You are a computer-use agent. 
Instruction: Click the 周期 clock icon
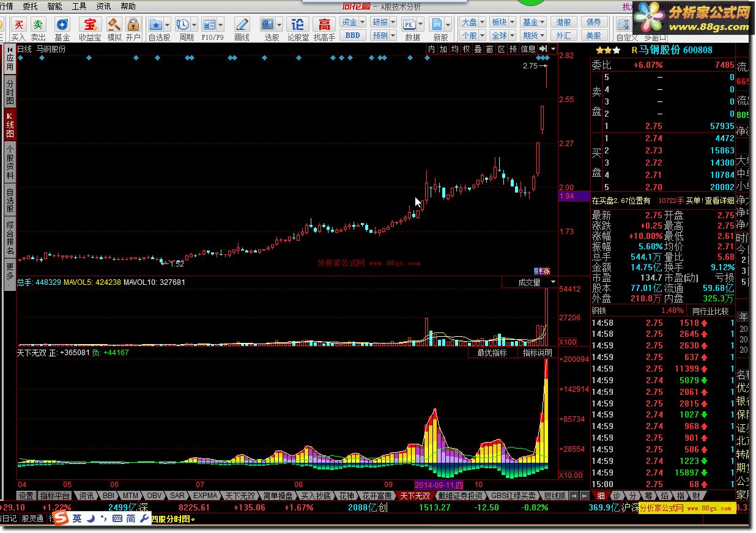click(x=182, y=25)
